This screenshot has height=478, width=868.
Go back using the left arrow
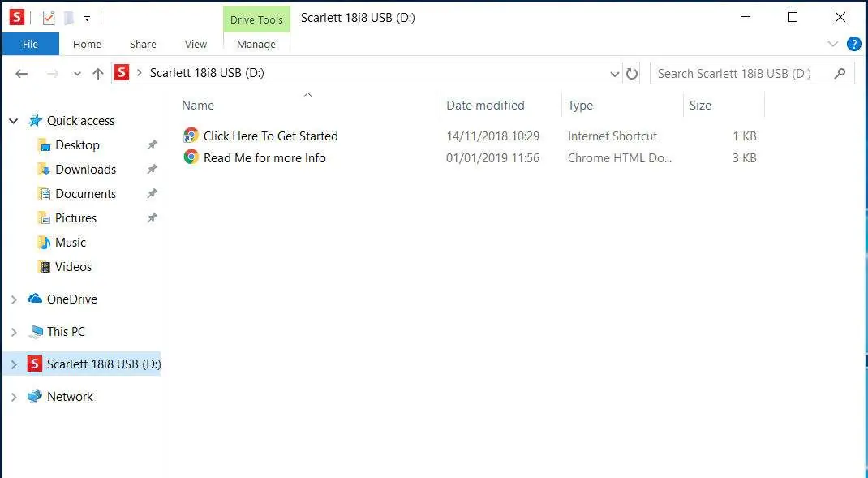pos(22,74)
